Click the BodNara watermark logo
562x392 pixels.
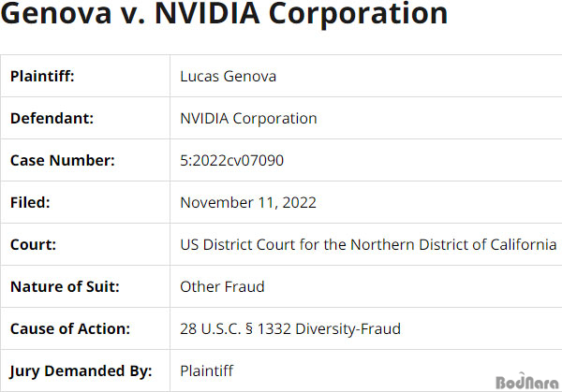tap(526, 381)
